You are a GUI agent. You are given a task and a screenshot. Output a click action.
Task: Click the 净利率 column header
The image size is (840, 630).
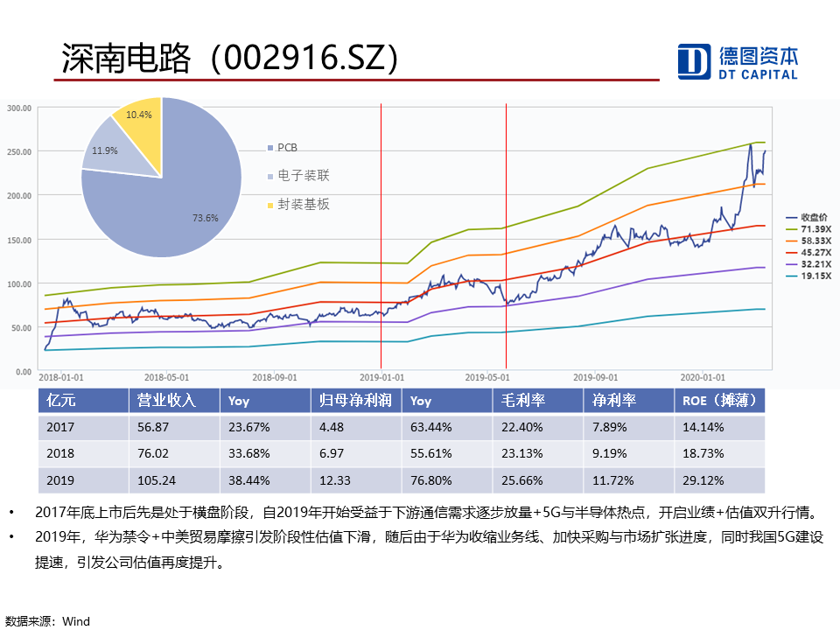[x=629, y=401]
